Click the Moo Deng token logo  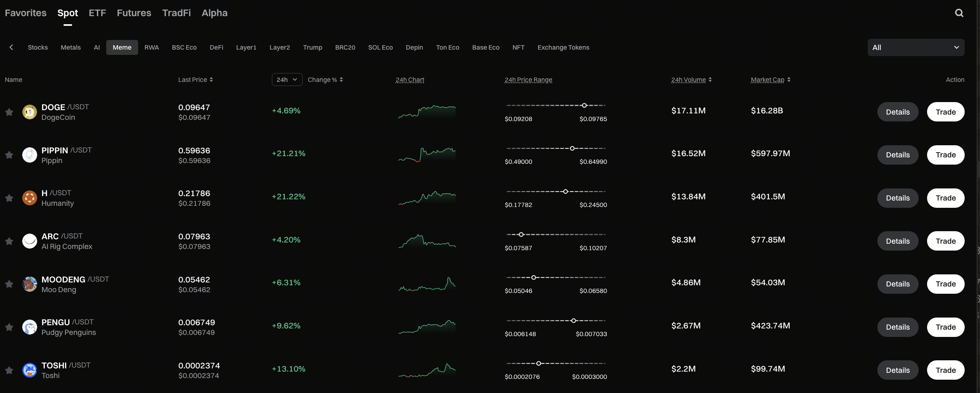[29, 284]
